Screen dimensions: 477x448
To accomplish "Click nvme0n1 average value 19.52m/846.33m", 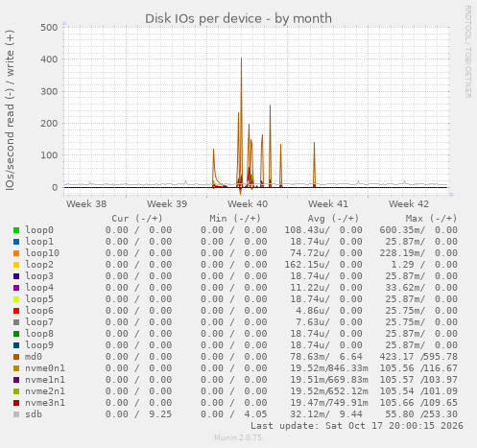I will [x=329, y=368].
